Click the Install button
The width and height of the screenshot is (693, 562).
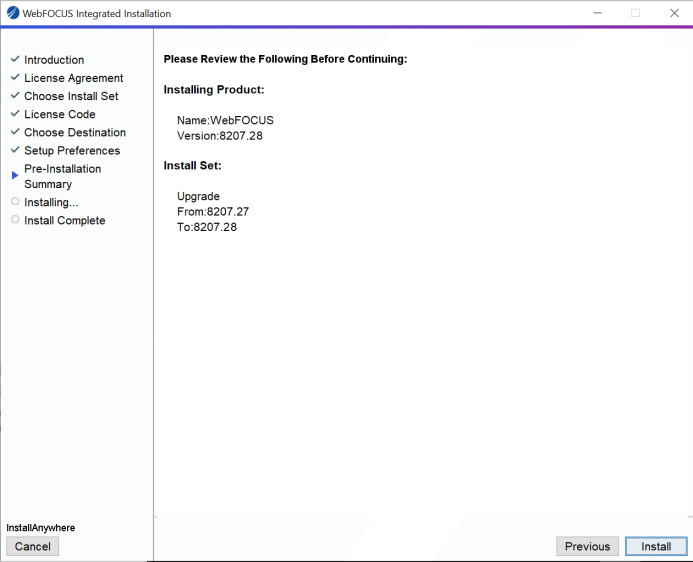tap(656, 547)
